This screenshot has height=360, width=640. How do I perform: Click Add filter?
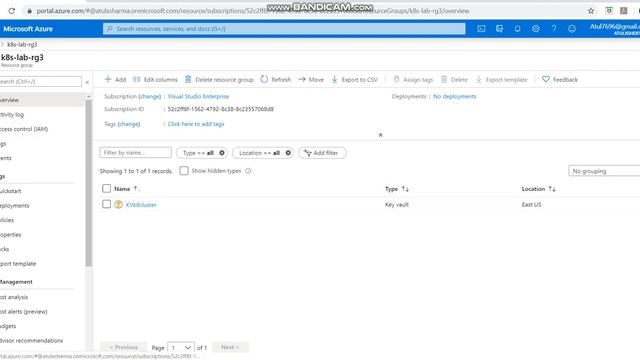[x=322, y=153]
